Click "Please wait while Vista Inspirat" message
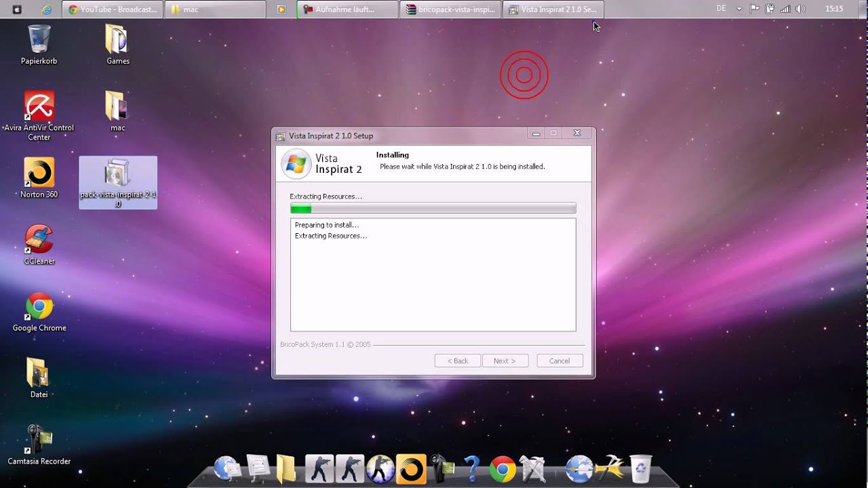Image resolution: width=868 pixels, height=488 pixels. pos(462,167)
